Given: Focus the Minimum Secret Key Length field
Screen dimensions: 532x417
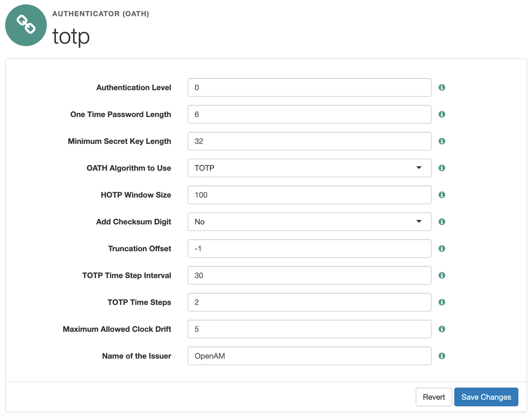Looking at the screenshot, I should (x=309, y=141).
